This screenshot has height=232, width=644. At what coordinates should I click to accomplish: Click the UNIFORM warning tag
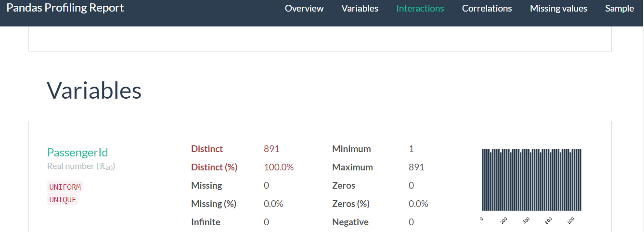[65, 187]
